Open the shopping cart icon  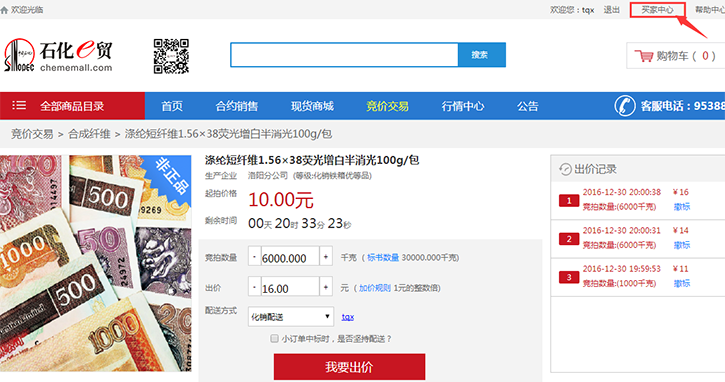[x=644, y=56]
